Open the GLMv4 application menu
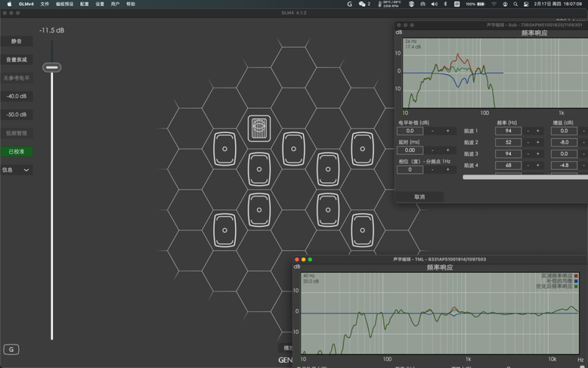588x368 pixels. tap(26, 4)
